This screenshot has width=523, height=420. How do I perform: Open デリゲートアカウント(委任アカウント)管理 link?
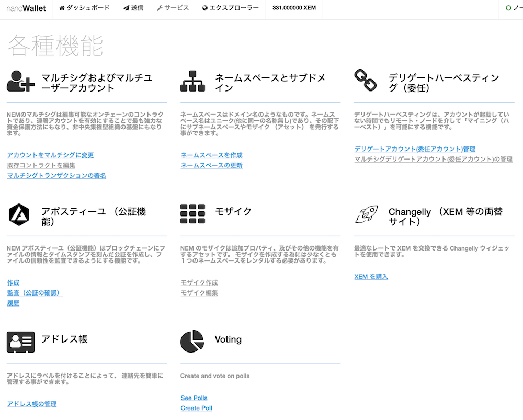point(415,149)
